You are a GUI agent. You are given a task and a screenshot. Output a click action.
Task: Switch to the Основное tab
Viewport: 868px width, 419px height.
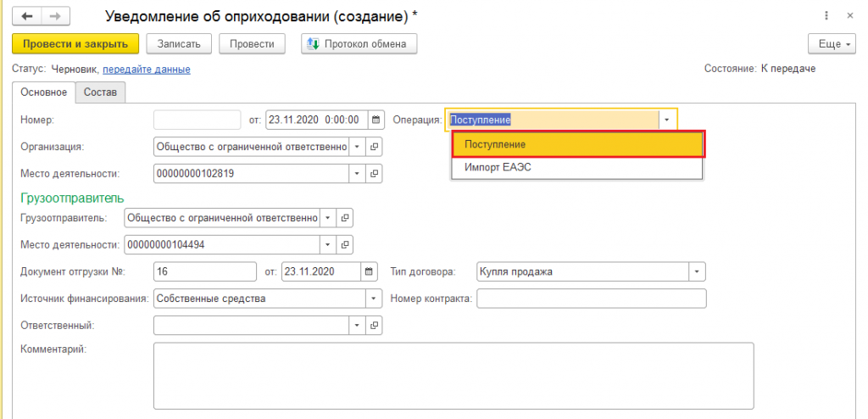click(x=44, y=92)
